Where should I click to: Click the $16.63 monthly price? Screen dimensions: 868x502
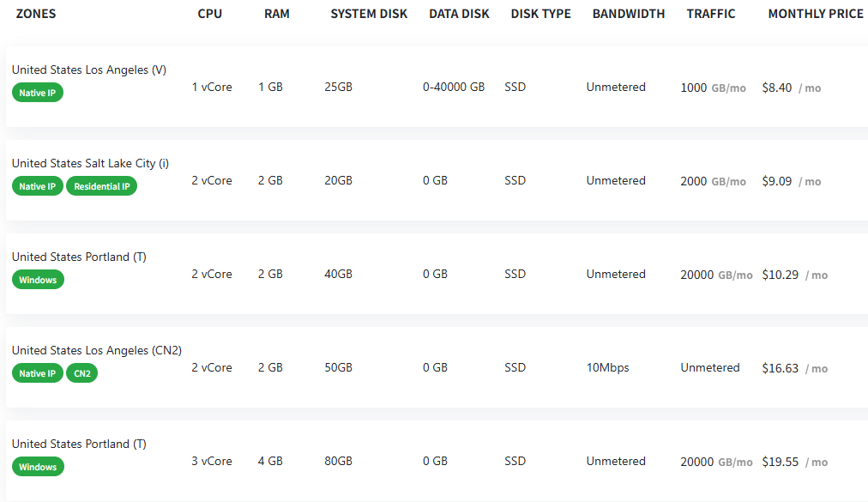coord(780,368)
